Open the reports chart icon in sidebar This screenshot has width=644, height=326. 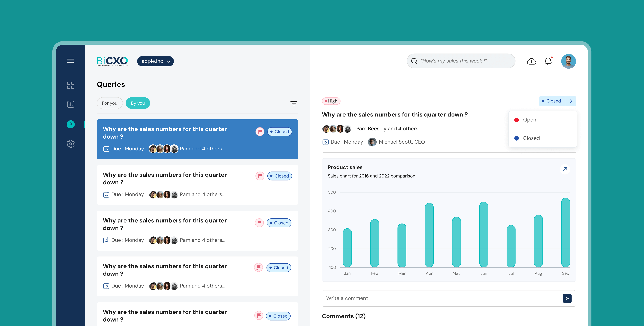pos(71,104)
